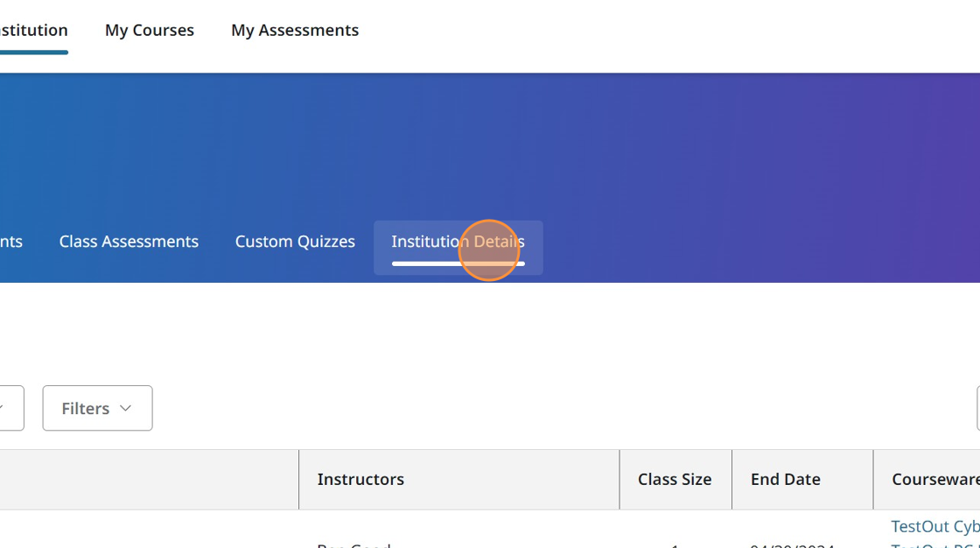Open the TestOut PC courseware link

click(934, 544)
